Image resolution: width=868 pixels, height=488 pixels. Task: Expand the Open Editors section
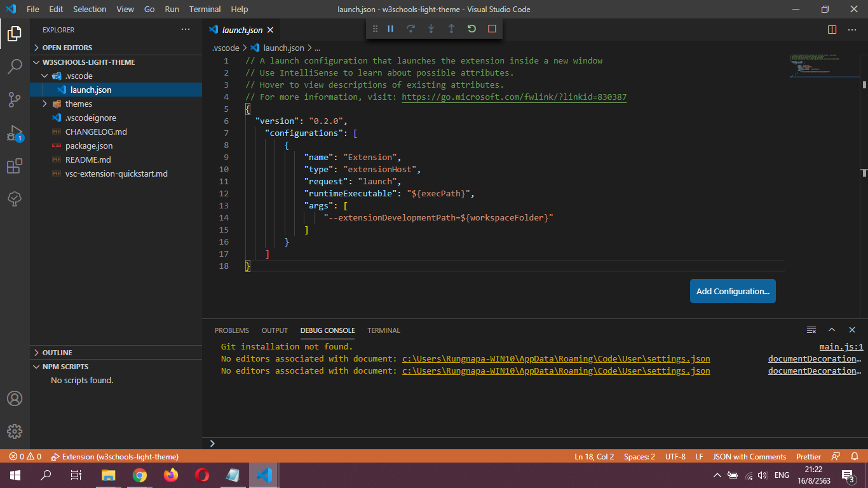(116, 48)
